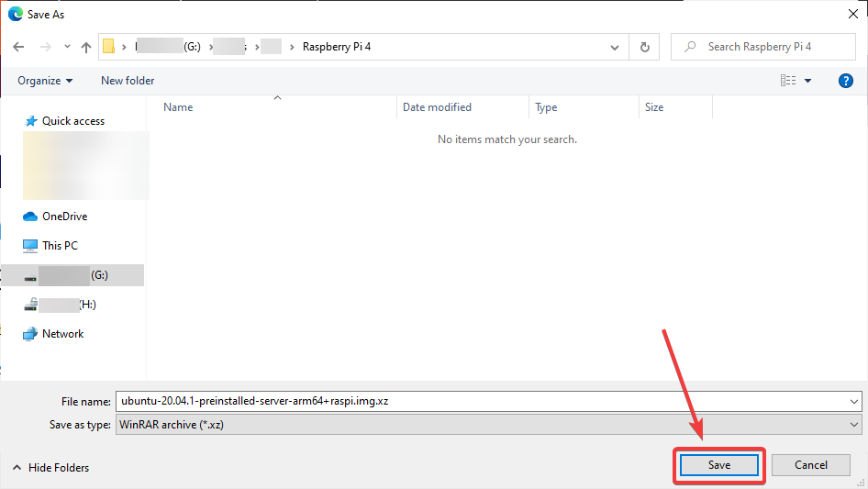Click the Quick access star icon

31,121
